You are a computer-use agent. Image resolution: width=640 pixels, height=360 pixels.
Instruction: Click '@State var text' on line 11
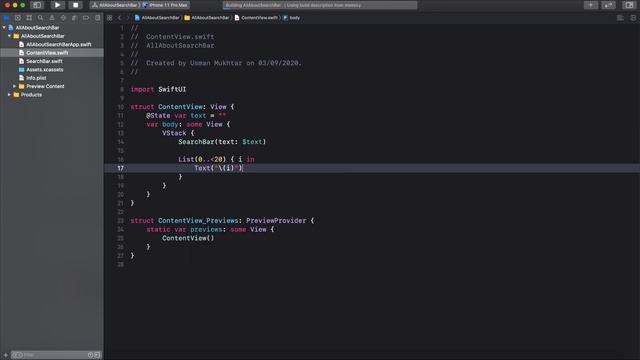pos(176,116)
